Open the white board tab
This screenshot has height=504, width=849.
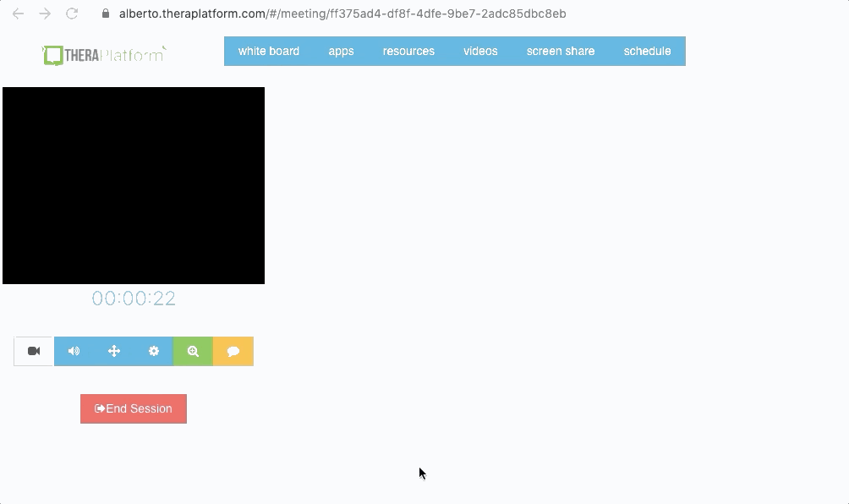point(269,51)
